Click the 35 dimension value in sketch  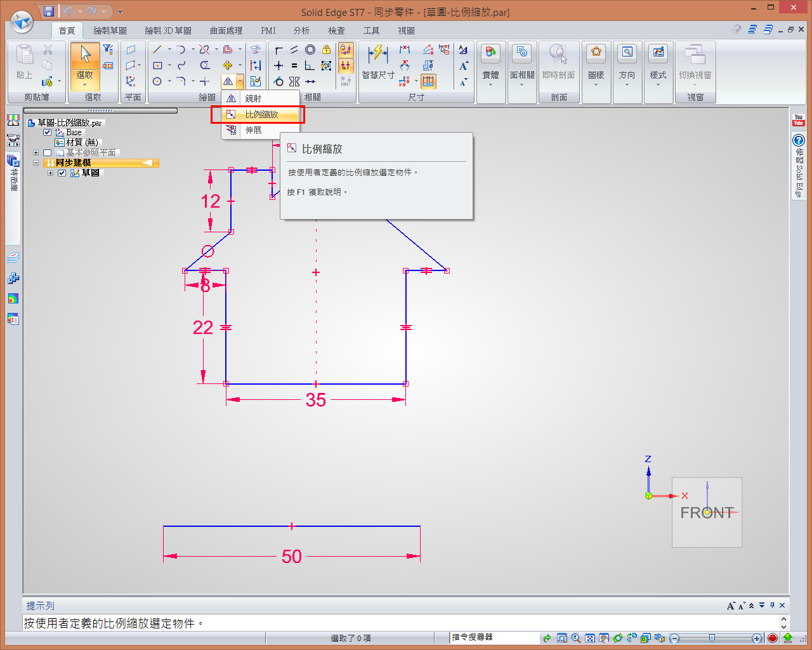[x=316, y=400]
